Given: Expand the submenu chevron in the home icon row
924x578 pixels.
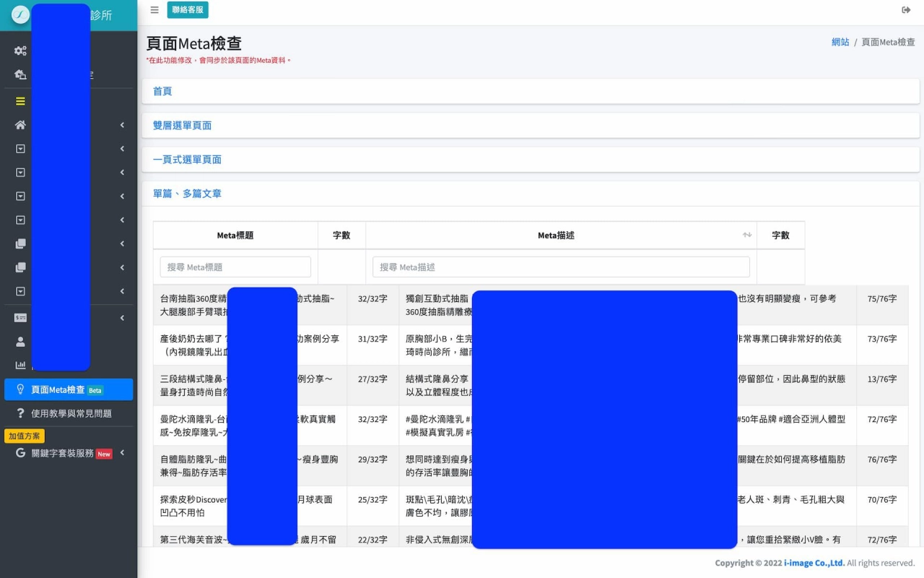Looking at the screenshot, I should click(122, 125).
